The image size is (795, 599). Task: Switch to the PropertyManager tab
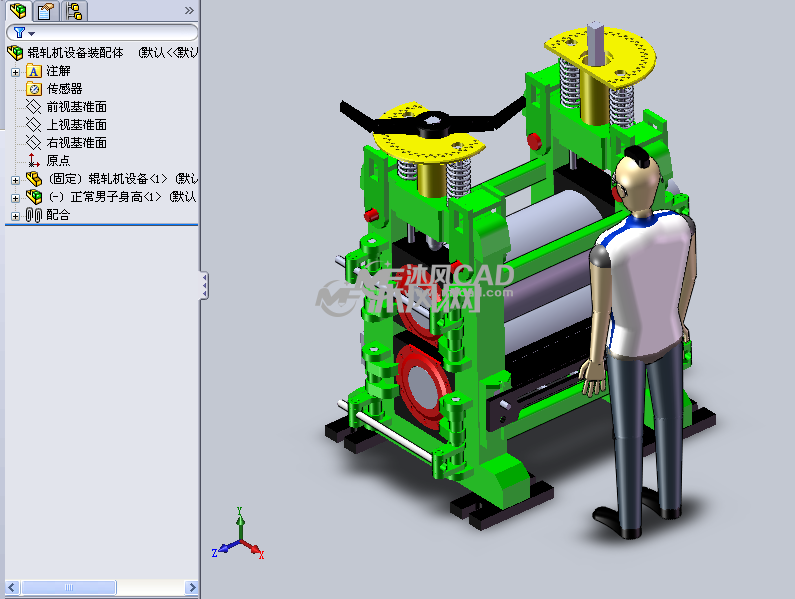click(46, 11)
